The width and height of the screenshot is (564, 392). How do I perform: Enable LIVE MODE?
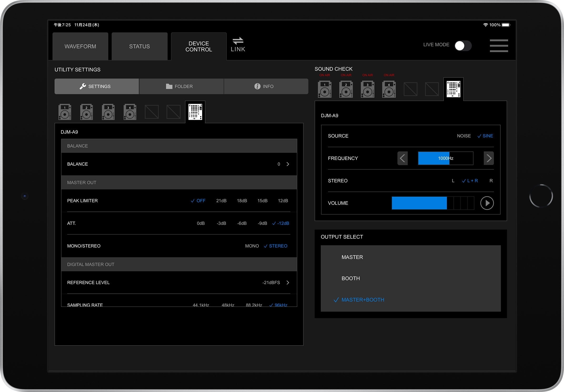pos(462,46)
